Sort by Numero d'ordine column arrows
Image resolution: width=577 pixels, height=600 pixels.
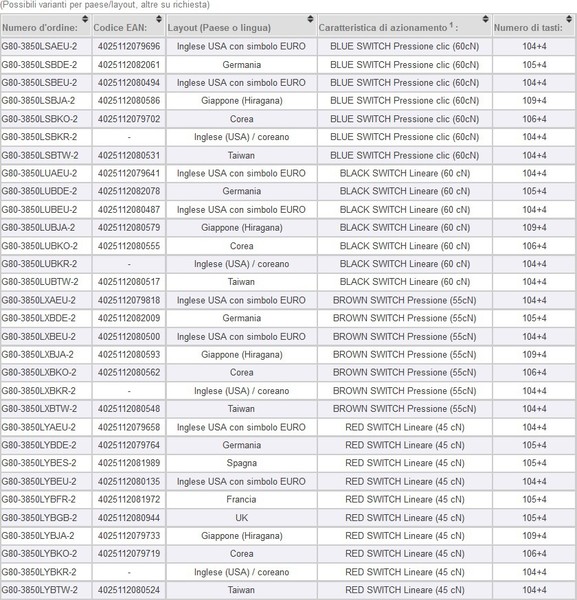coord(85,19)
